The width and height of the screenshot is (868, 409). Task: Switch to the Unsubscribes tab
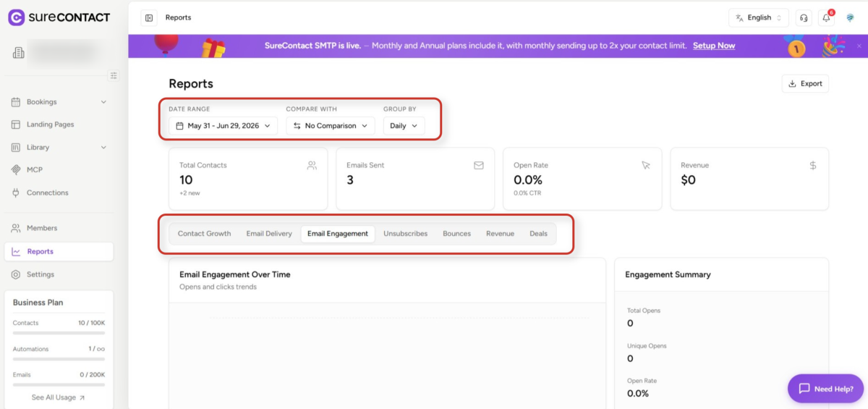point(405,234)
